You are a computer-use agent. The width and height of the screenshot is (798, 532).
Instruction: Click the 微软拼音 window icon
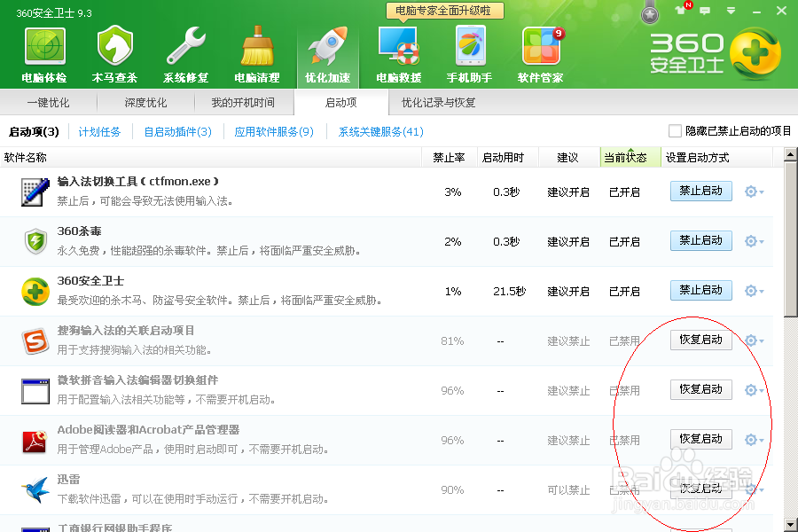click(x=35, y=391)
